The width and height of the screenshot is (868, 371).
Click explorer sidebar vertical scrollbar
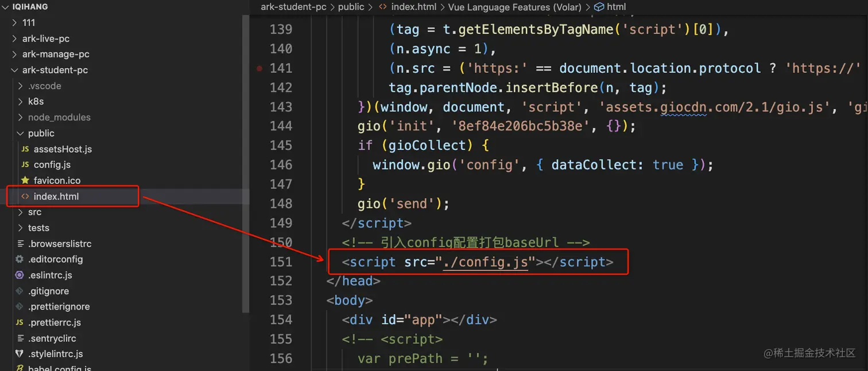click(246, 164)
